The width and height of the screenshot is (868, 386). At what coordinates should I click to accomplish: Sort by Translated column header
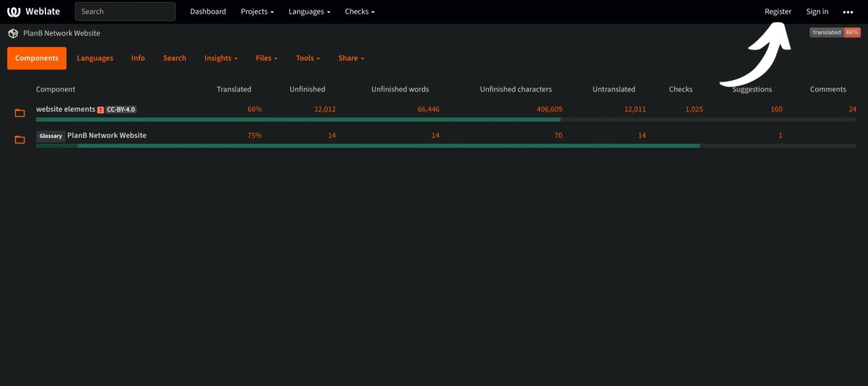click(x=234, y=90)
